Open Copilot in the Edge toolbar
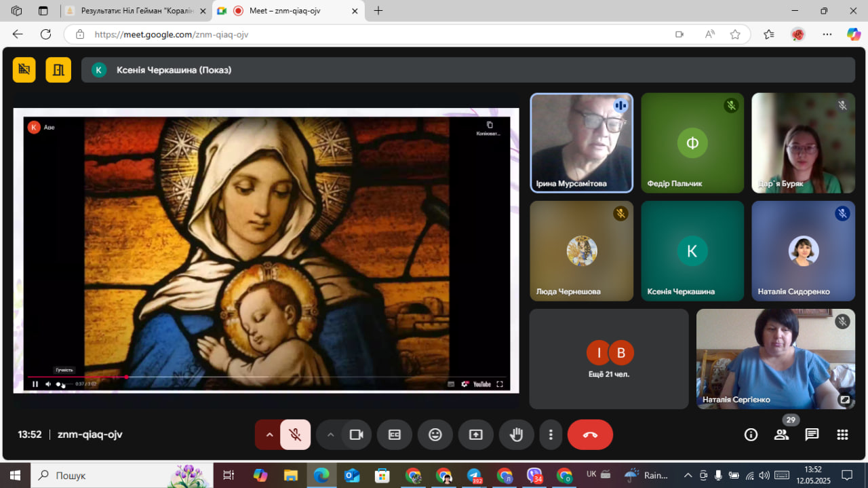Viewport: 868px width, 488px height. pos(854,34)
